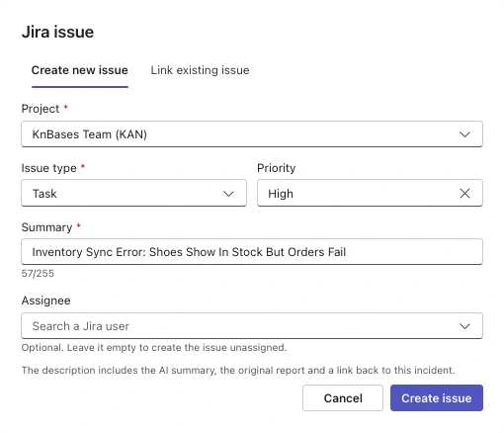Click the Priority field label
Screen dimensions: 504x433
(277, 168)
